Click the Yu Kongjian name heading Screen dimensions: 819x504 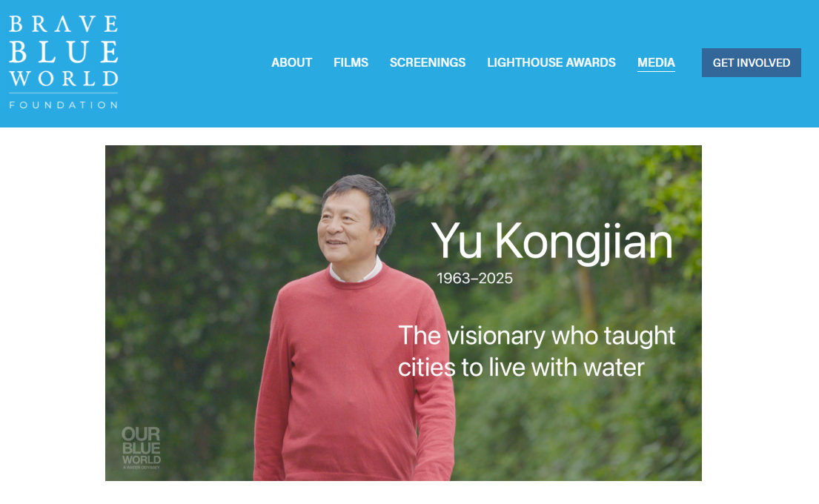[x=552, y=242]
